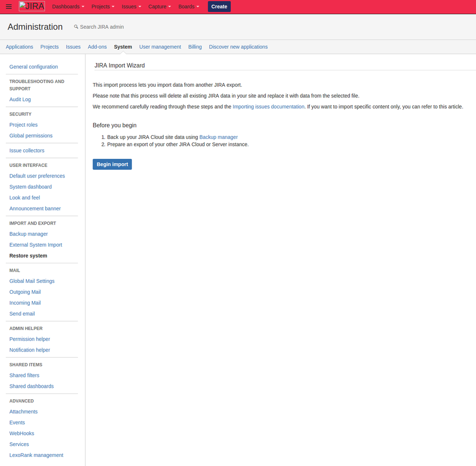Click the JIRA logo
This screenshot has height=466, width=476.
coord(32,6)
